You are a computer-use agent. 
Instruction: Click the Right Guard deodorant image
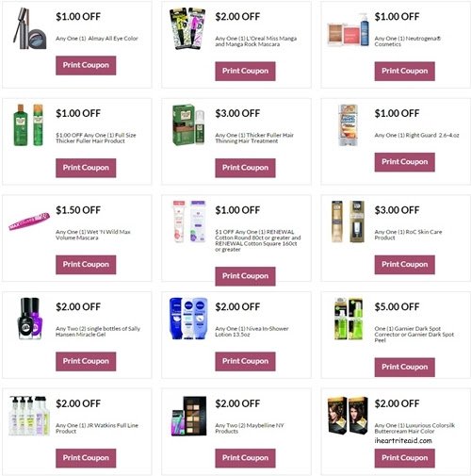348,125
